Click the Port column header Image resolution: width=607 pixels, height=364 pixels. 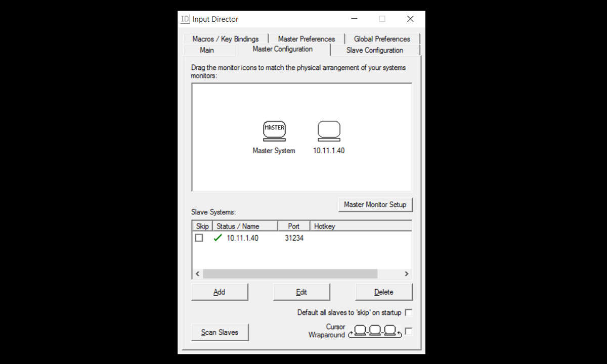click(294, 226)
